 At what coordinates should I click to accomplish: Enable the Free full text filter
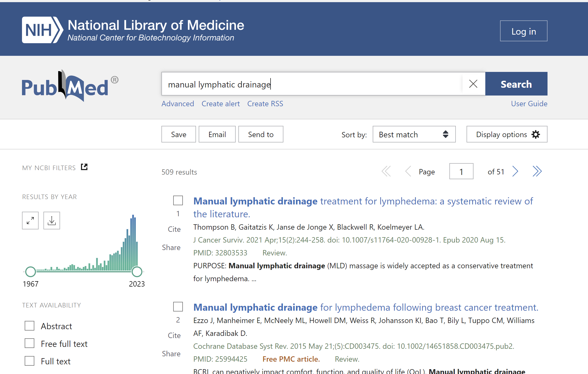[29, 343]
